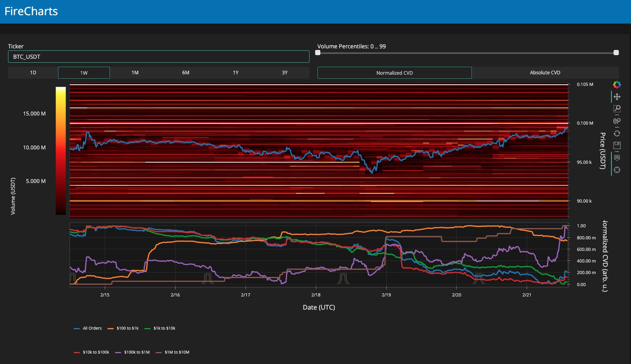The height and width of the screenshot is (364, 631).
Task: Click the volume color bar scale
Action: click(61, 151)
